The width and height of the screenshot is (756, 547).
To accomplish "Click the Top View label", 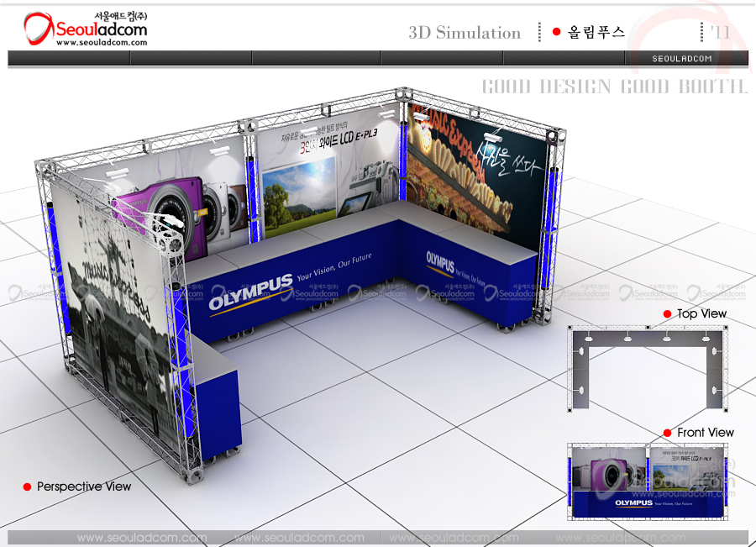I will 701,314.
